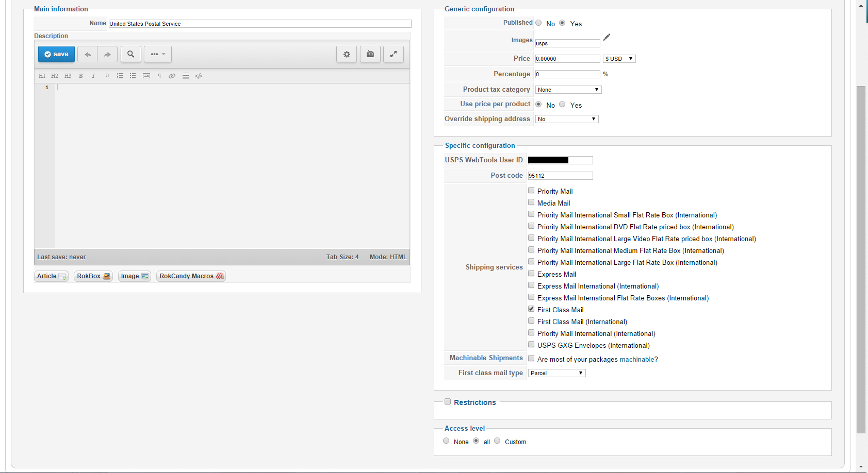Insert an ordered list
The width and height of the screenshot is (868, 473).
(x=120, y=76)
